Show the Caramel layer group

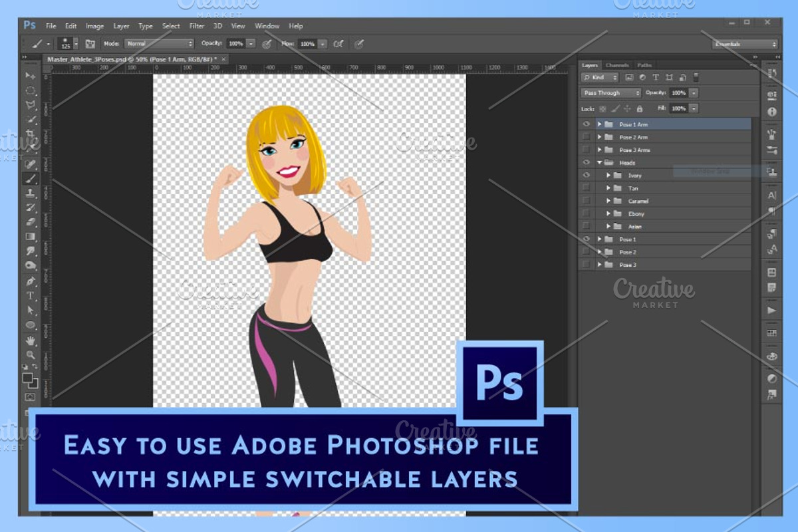click(x=586, y=201)
